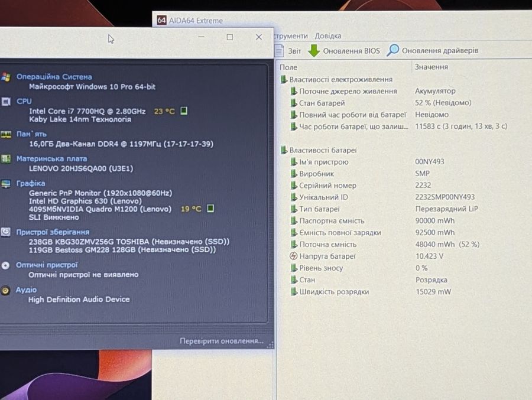Viewport: 532px width, 400px height.
Task: Click battery icon beside Паспортна ємність
Action: [293, 221]
